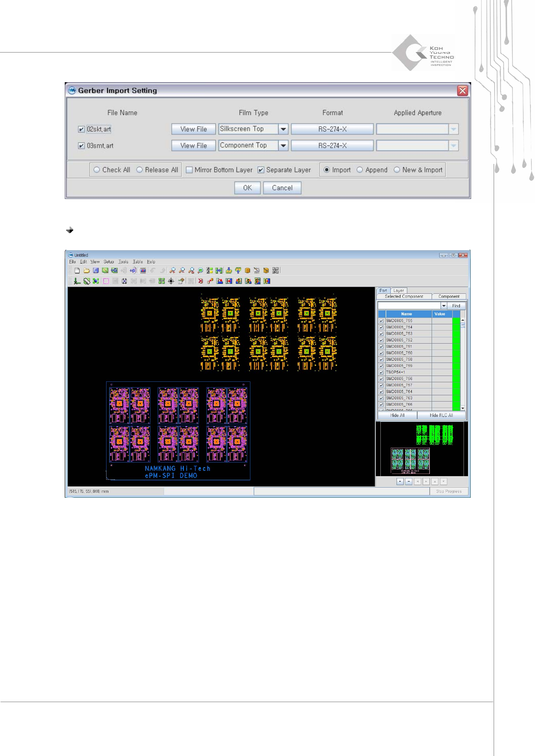Click the green color cell for SMD0805_766
Screen dimensions: 535x756
[456, 404]
